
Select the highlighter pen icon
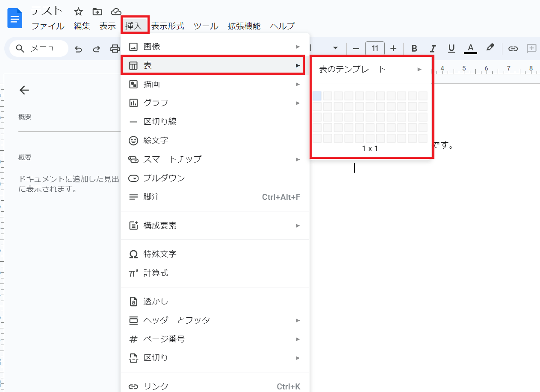pos(490,48)
